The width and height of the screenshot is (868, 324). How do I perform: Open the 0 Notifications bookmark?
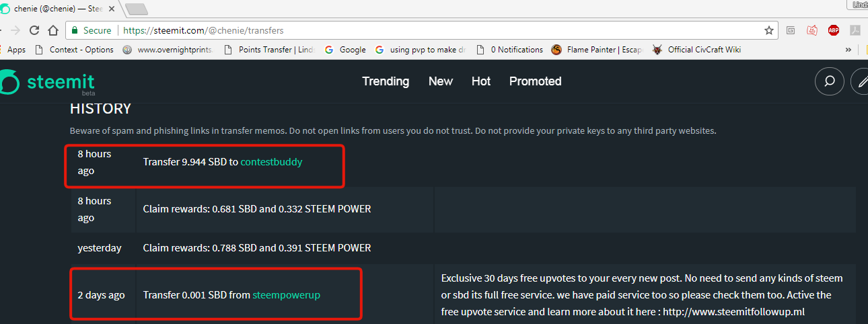[x=509, y=50]
